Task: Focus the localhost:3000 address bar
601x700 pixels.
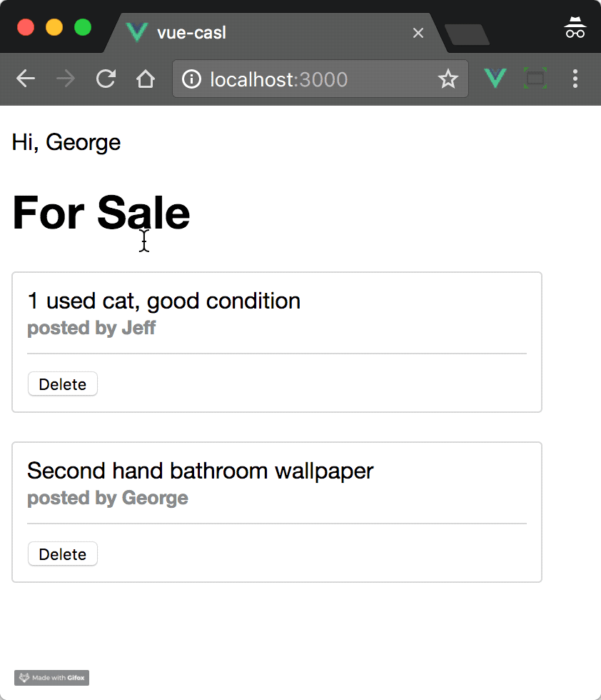Action: (x=314, y=79)
